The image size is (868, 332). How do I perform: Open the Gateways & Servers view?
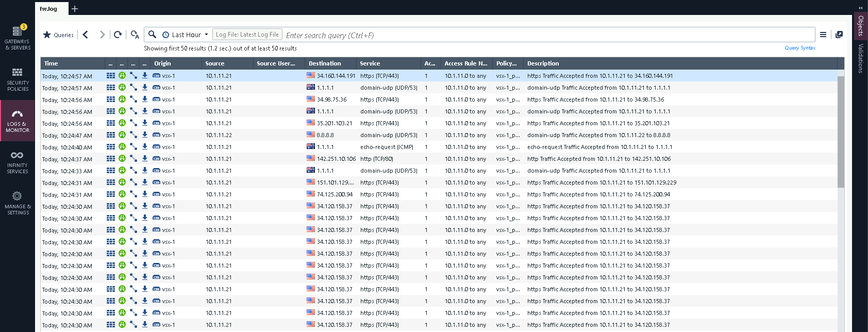pyautogui.click(x=18, y=38)
